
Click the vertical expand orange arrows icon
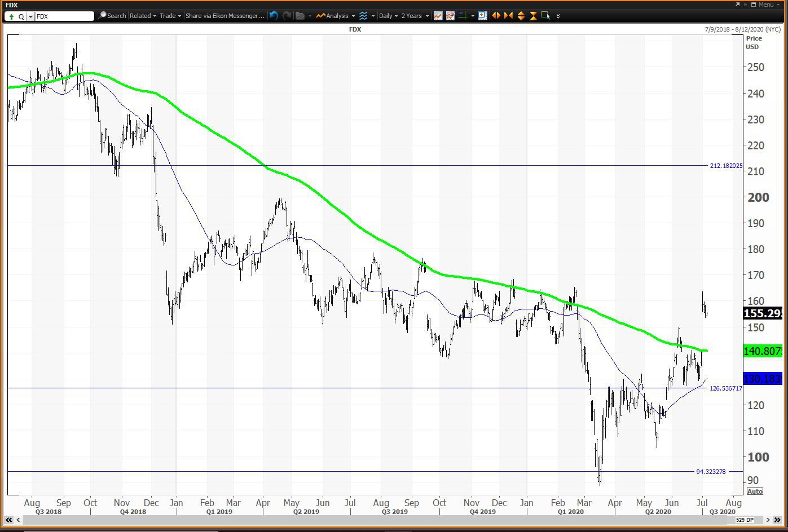tap(521, 16)
